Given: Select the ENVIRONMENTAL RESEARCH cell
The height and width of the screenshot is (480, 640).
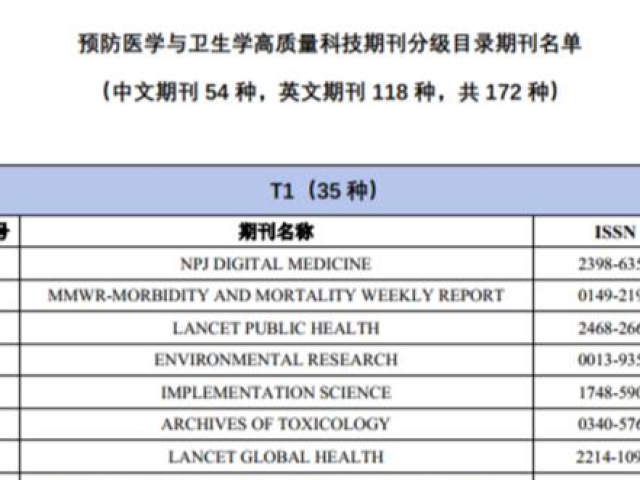Looking at the screenshot, I should point(276,360).
